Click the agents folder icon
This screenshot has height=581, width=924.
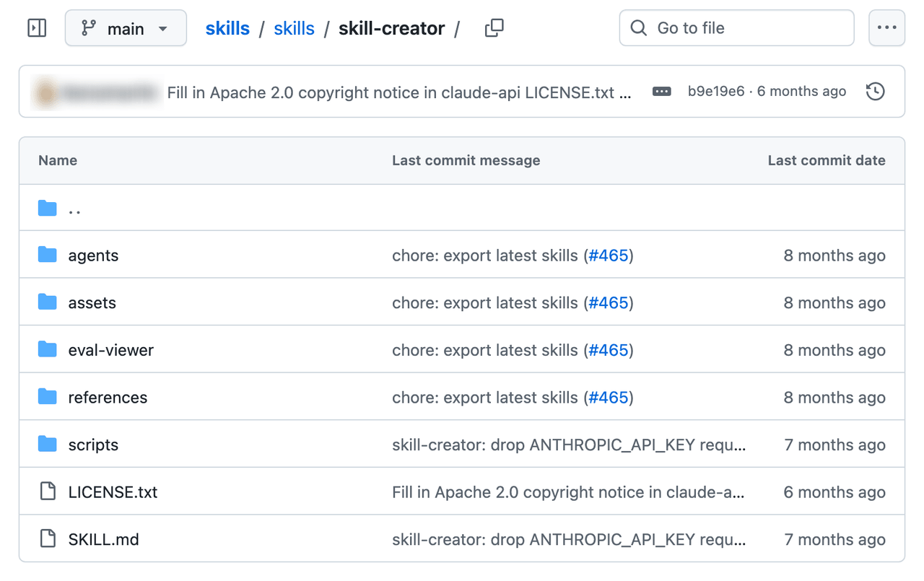click(x=48, y=255)
